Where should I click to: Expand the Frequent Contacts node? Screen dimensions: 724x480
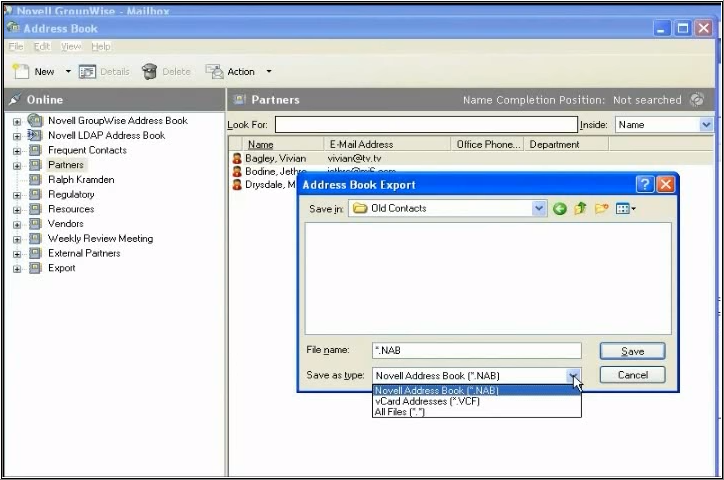(17, 151)
